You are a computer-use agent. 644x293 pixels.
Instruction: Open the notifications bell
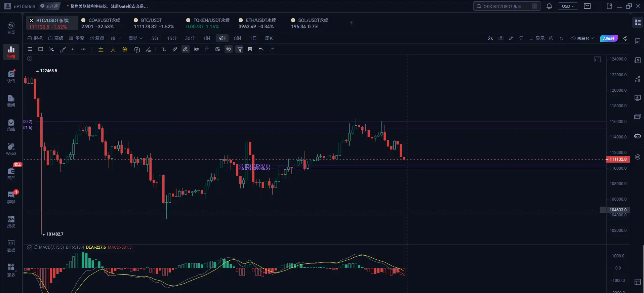pyautogui.click(x=549, y=6)
